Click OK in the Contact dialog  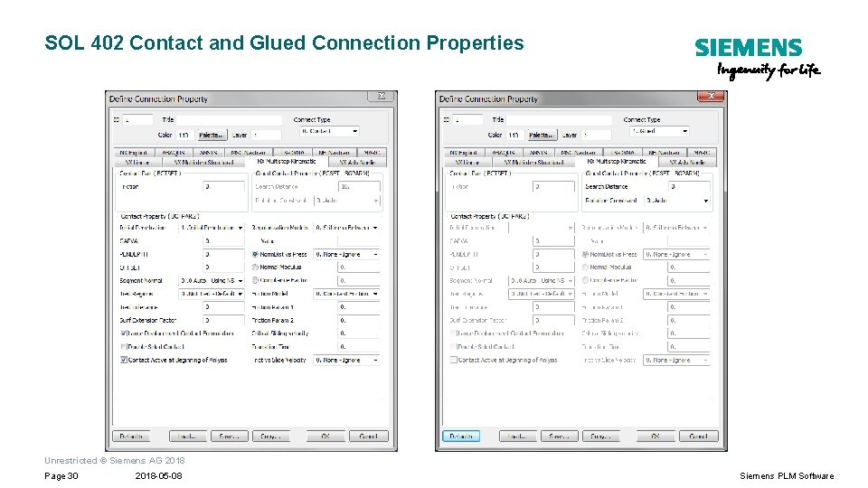click(325, 436)
